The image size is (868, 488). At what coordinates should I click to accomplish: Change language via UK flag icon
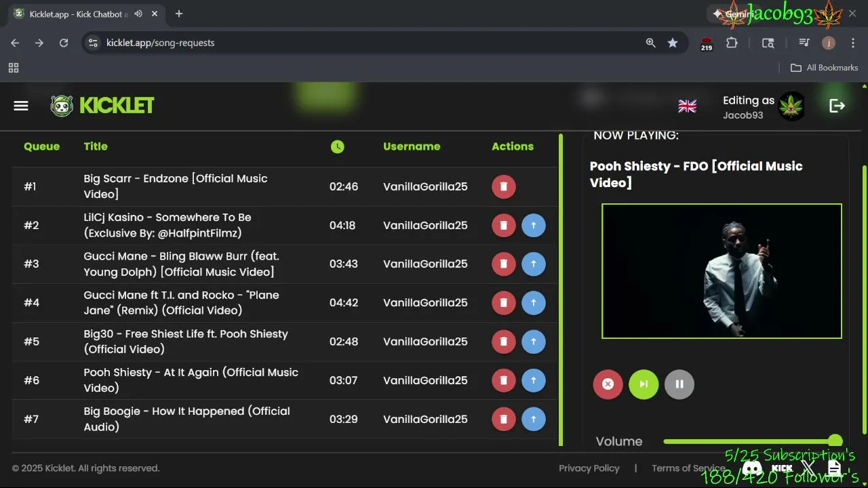(688, 106)
